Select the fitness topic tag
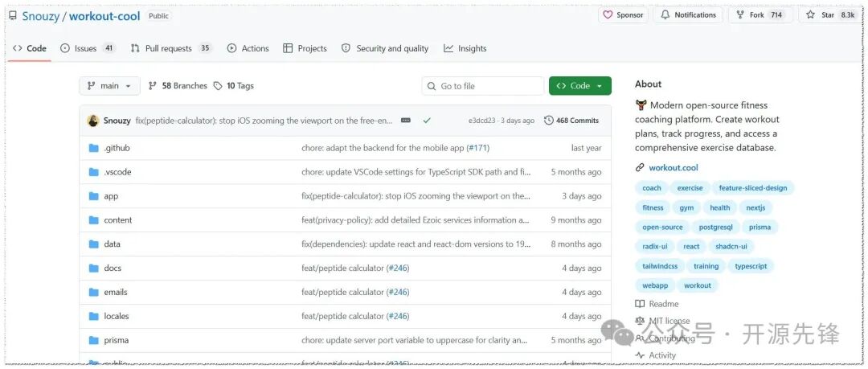 (x=653, y=207)
